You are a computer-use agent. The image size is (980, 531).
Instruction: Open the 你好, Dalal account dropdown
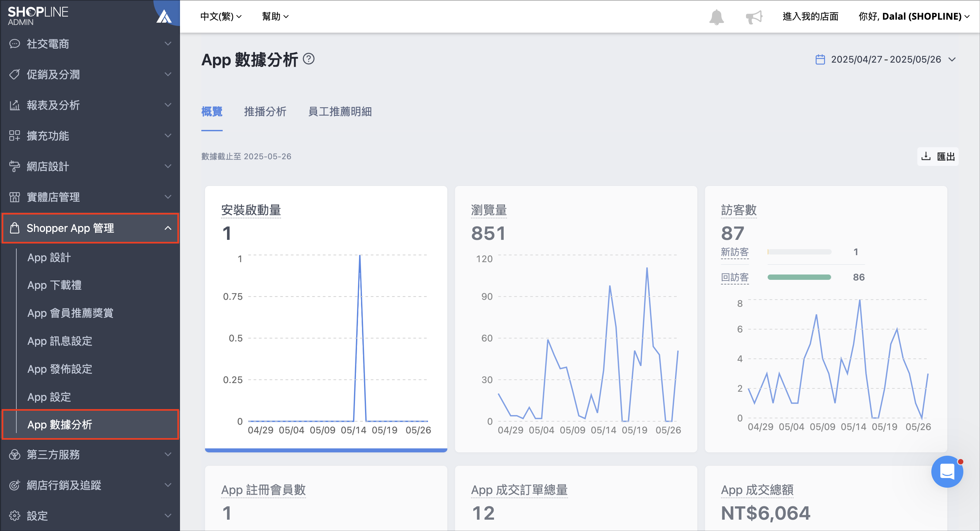point(915,16)
